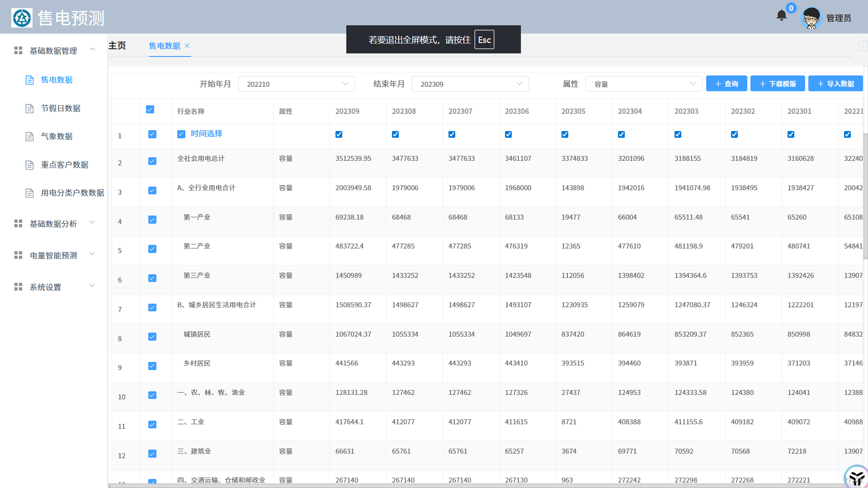Click the app logo beside 售电预测
868x488 pixels.
tap(22, 18)
